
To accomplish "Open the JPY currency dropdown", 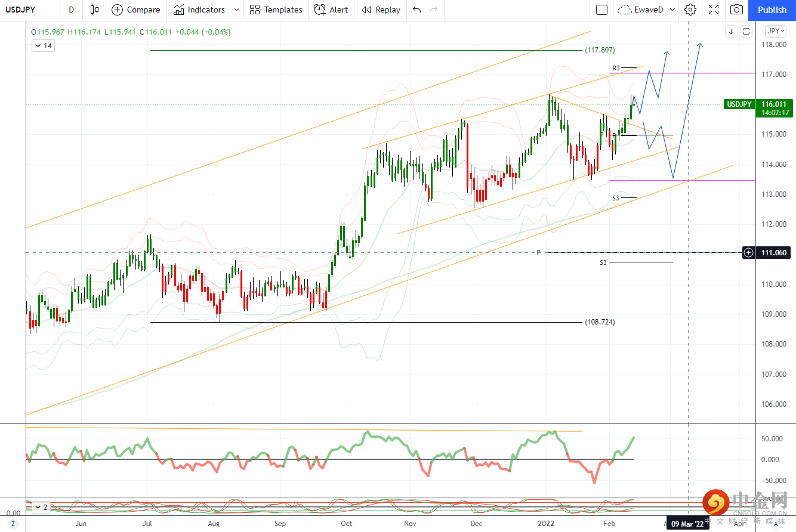I will click(x=776, y=31).
